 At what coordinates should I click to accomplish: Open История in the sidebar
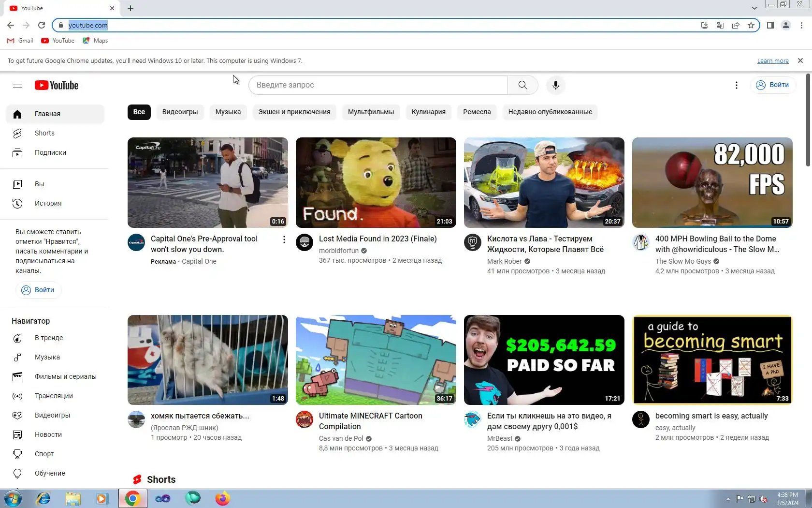click(x=55, y=203)
